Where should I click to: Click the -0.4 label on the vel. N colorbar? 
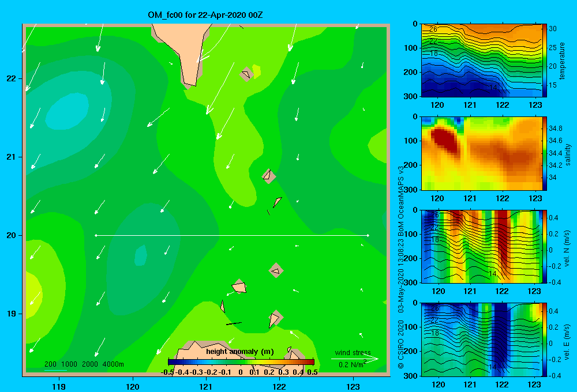point(554,282)
